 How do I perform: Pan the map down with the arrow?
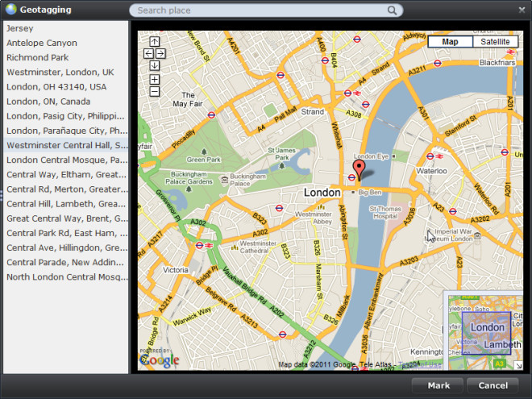pyautogui.click(x=155, y=65)
